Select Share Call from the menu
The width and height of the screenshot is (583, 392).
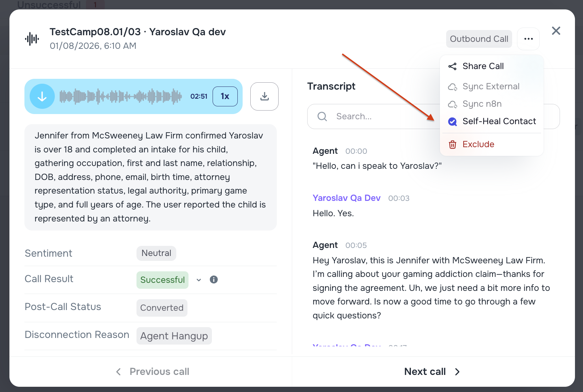point(483,66)
